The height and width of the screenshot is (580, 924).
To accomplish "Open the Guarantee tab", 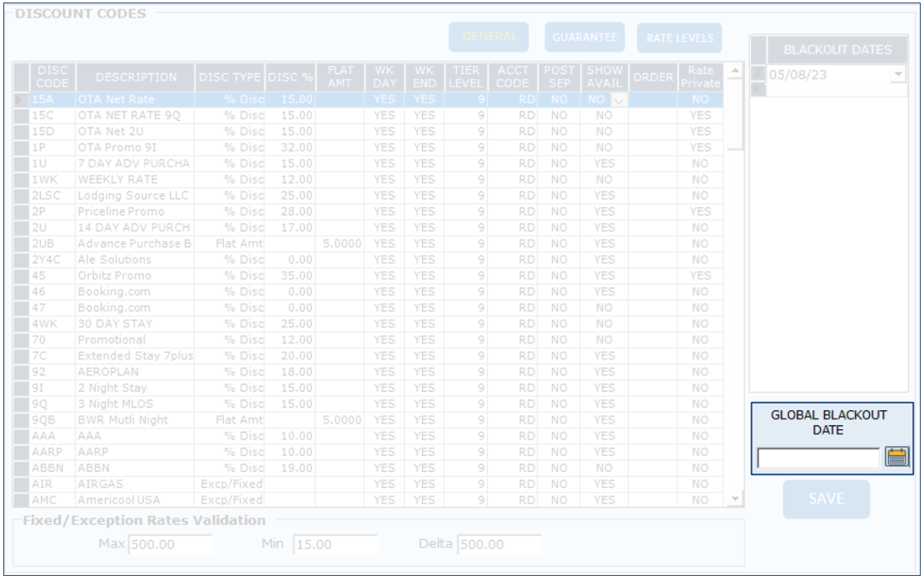I will pyautogui.click(x=584, y=37).
